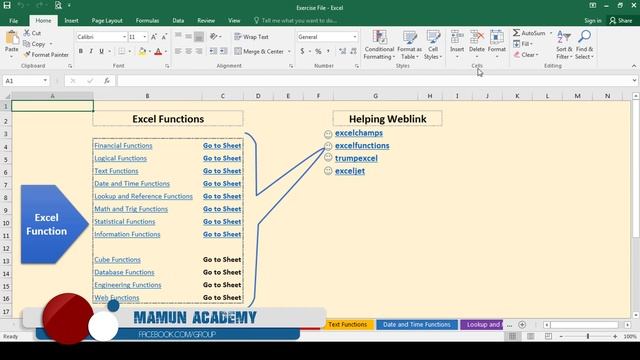640x360 pixels.
Task: Open the font name Calibri dropdown
Action: coord(124,37)
